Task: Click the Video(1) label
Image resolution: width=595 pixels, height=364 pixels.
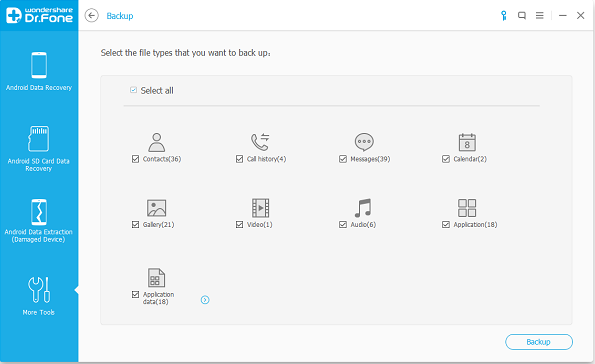Action: click(x=260, y=225)
